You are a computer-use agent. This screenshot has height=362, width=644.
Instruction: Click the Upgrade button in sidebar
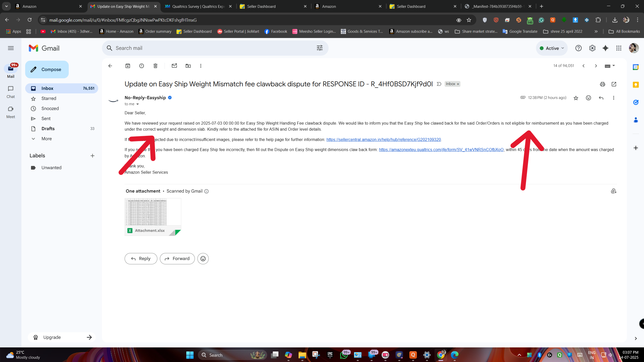[x=62, y=337]
